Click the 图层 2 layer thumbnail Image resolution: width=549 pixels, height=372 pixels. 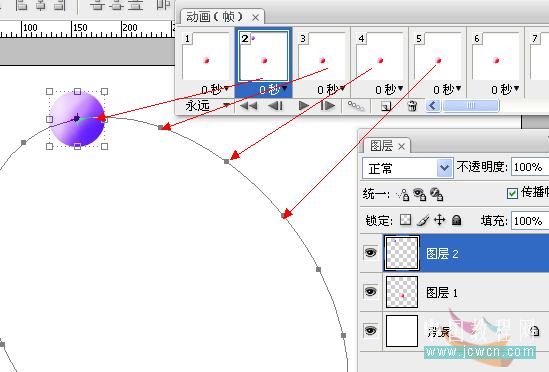[x=402, y=253]
